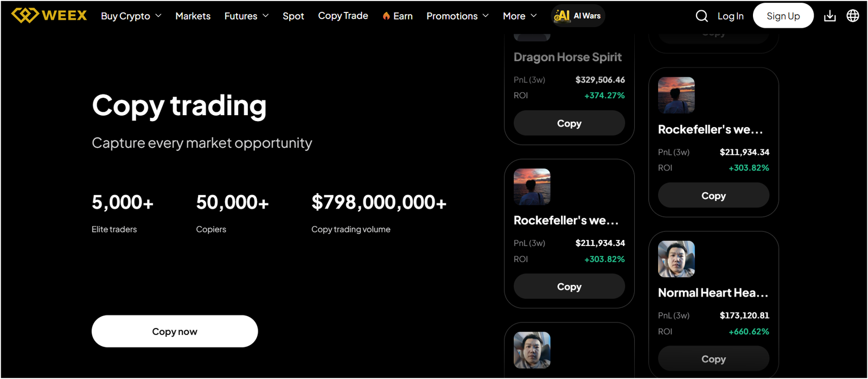Image resolution: width=868 pixels, height=379 pixels.
Task: Click the Sign Up button
Action: [783, 16]
